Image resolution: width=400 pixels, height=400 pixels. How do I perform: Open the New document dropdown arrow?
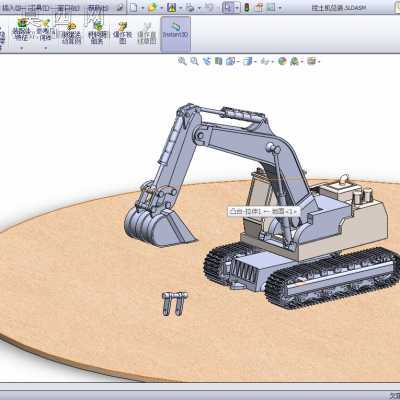click(142, 8)
